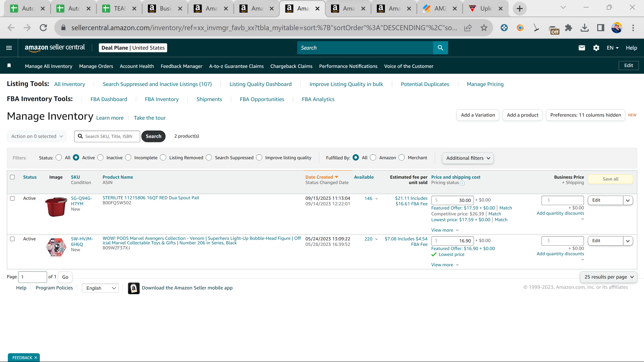The image size is (644, 362).
Task: Open the WOW! PODS Venom product thumbnail
Action: pos(56,247)
